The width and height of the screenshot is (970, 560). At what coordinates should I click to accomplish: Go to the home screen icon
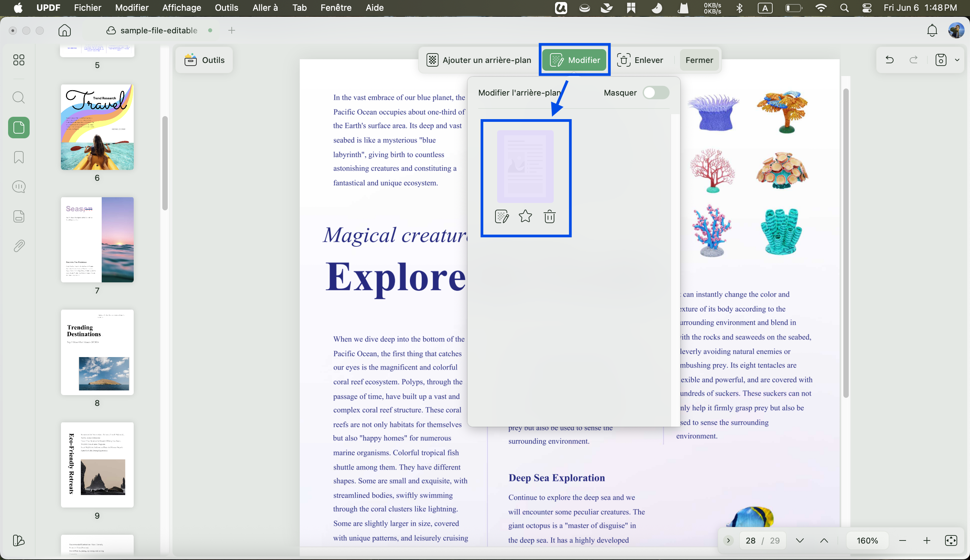65,30
